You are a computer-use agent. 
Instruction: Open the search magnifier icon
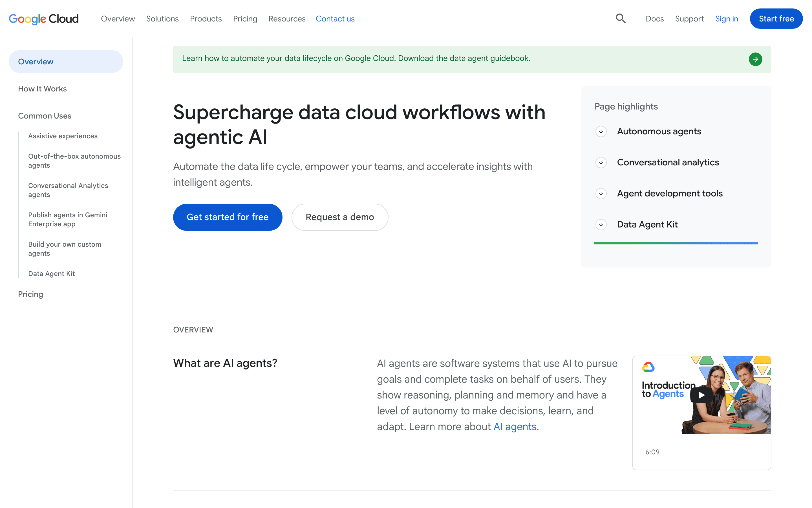click(x=620, y=18)
